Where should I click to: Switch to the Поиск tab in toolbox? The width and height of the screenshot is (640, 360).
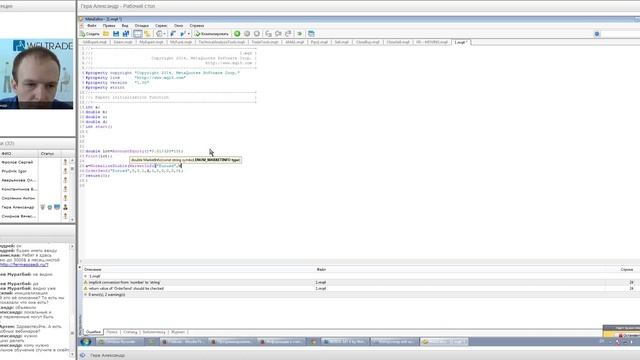[112, 332]
